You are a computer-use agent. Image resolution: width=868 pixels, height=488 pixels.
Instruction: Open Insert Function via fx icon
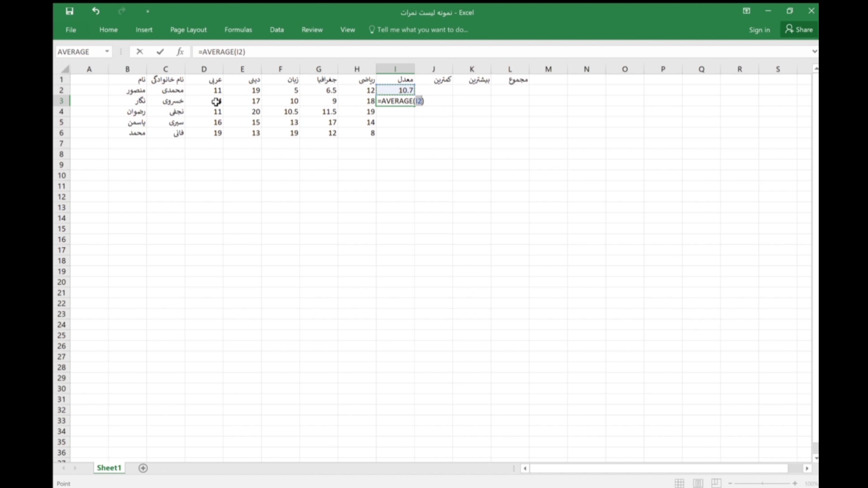click(x=180, y=52)
